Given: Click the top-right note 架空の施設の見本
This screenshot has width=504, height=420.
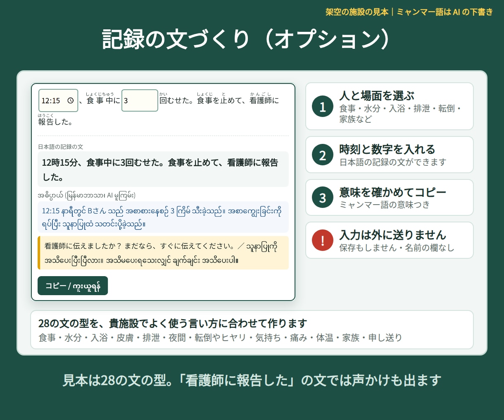Looking at the screenshot, I should click(x=357, y=12).
